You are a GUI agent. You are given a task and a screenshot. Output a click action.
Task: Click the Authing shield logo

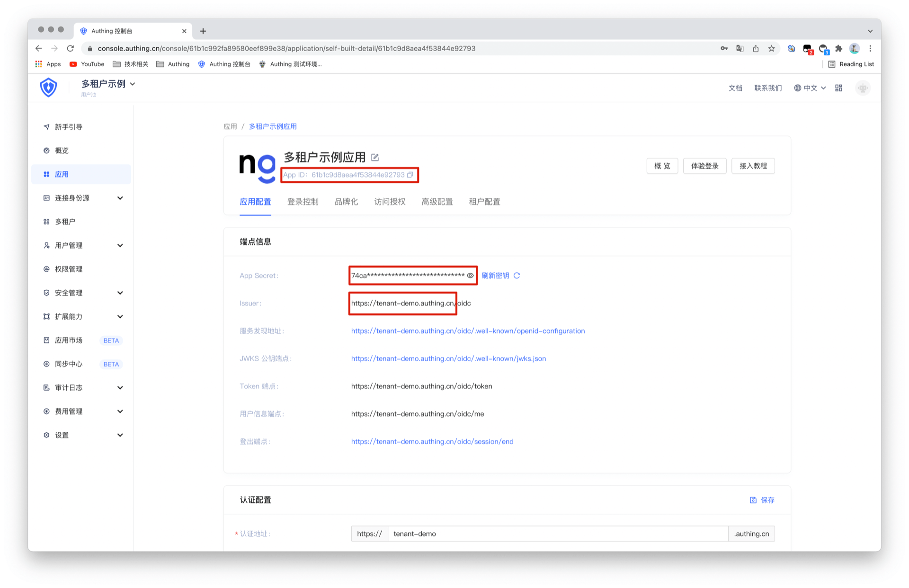48,87
